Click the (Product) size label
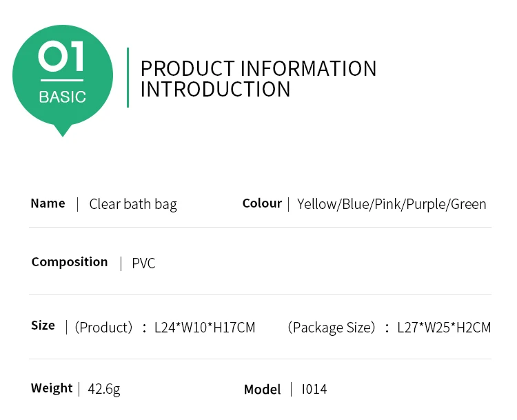 click(103, 328)
